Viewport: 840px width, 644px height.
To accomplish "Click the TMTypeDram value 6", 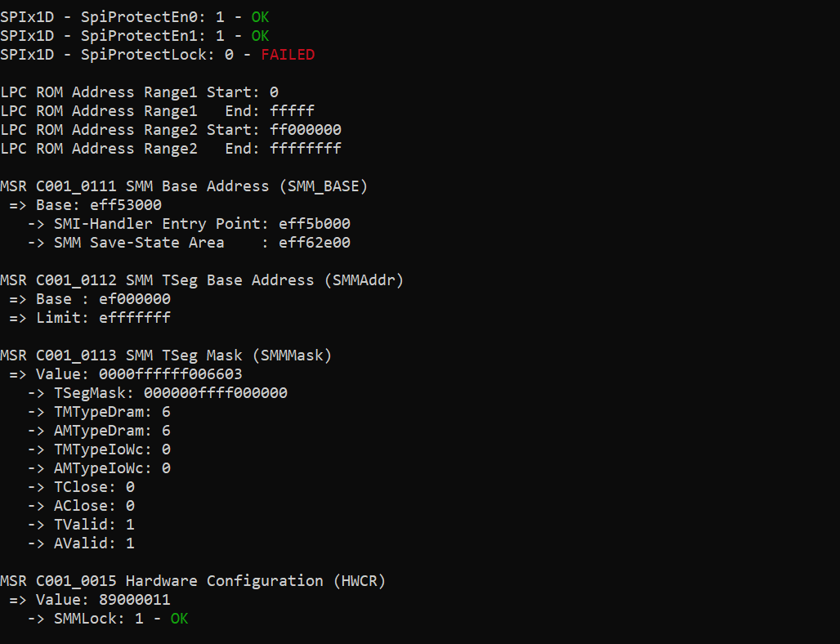I will pyautogui.click(x=166, y=412).
